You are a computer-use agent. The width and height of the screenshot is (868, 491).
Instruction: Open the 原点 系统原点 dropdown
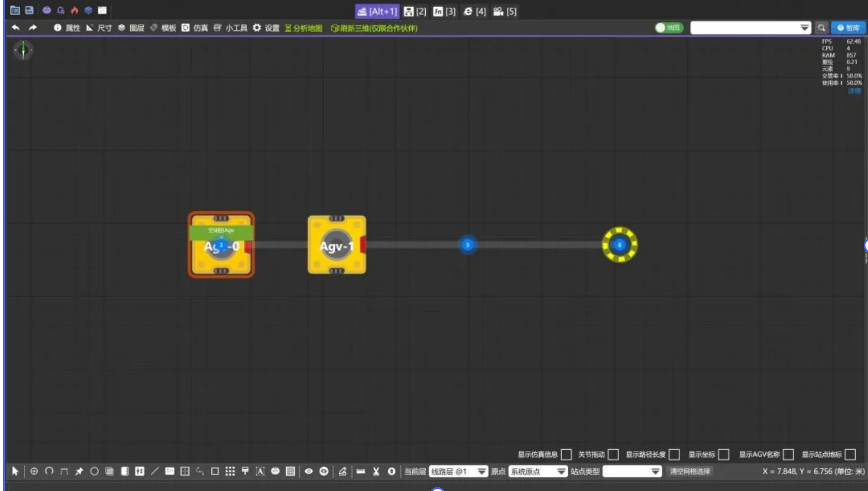[538, 471]
